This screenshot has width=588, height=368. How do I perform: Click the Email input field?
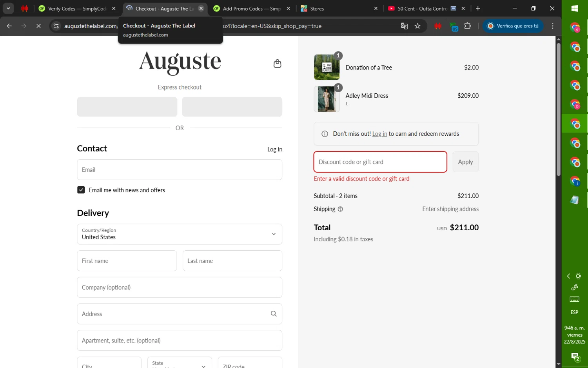(x=180, y=169)
